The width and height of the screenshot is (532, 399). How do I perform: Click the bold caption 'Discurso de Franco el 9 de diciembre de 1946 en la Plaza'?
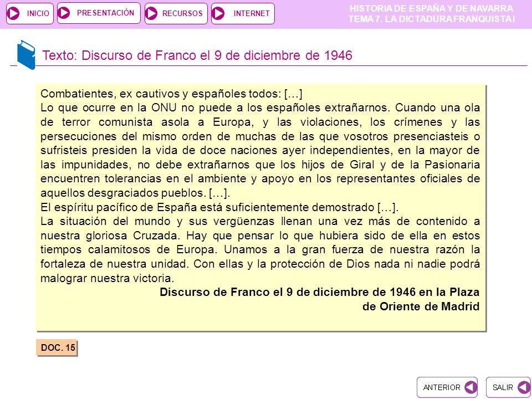(x=320, y=292)
